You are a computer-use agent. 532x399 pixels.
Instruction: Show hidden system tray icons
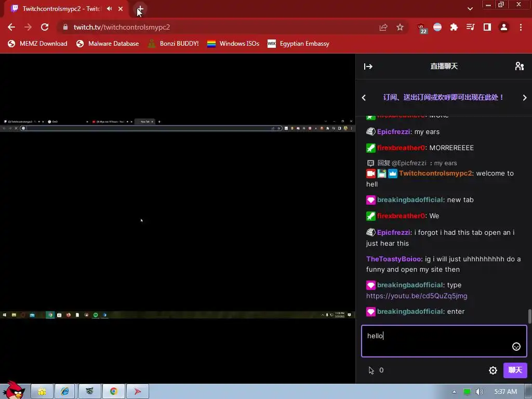pos(454,392)
